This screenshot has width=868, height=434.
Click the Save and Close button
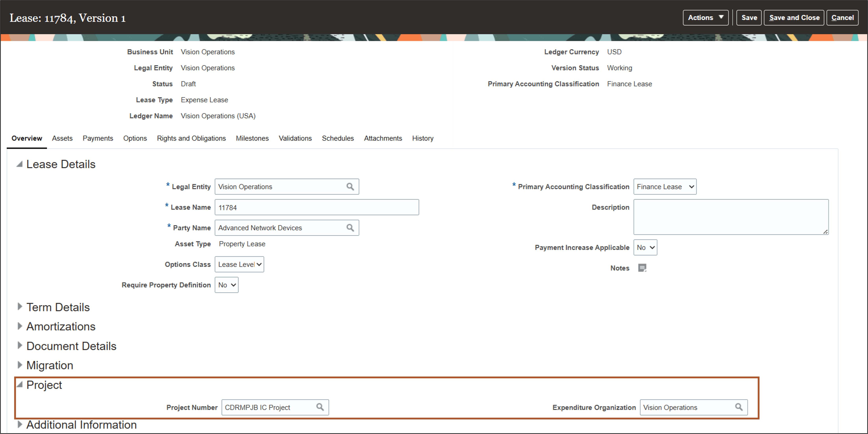[794, 18]
